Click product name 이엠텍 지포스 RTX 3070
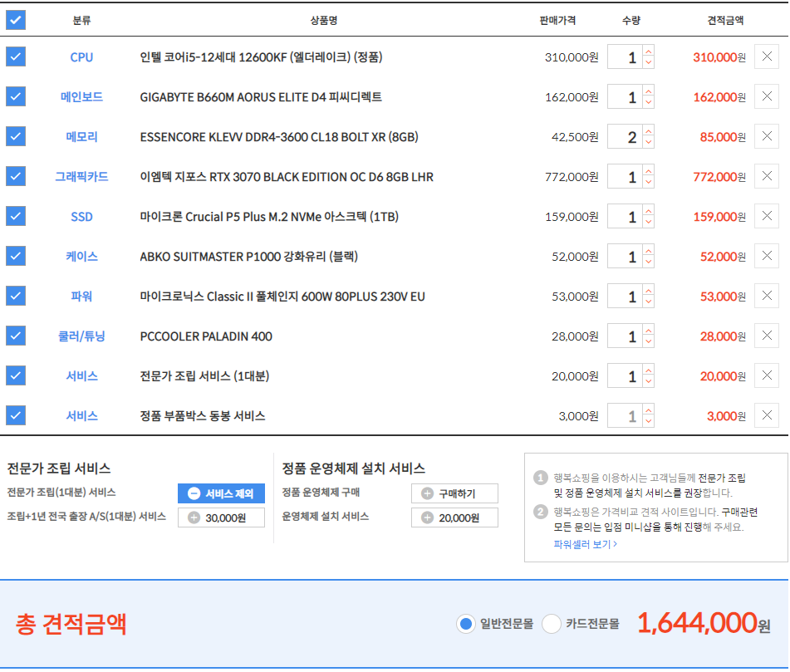The image size is (790, 672). pos(287,177)
